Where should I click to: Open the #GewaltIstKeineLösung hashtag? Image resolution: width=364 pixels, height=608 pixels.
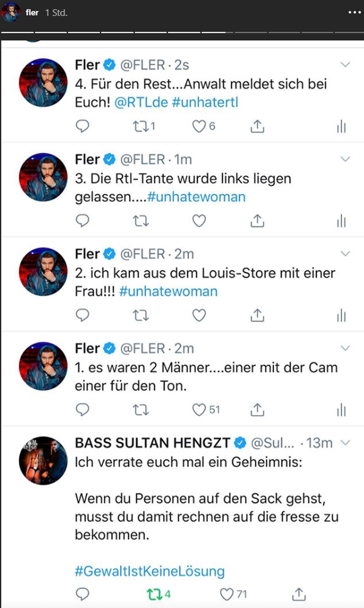150,571
